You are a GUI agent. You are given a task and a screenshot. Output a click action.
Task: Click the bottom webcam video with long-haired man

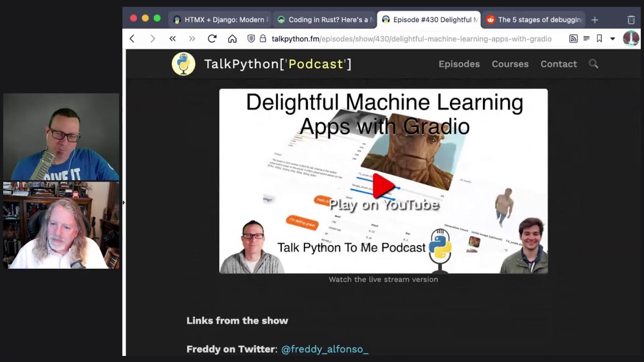[61, 225]
